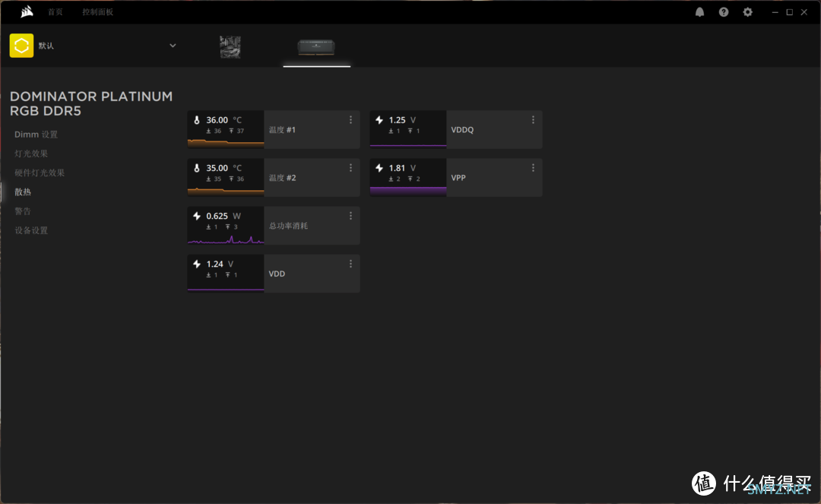Click the lightning icon on the 1.25 V card

(379, 120)
